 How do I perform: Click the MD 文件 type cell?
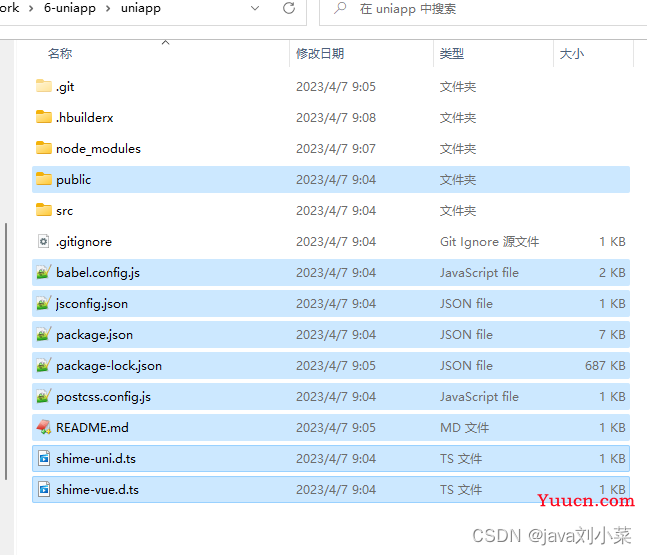[464, 427]
